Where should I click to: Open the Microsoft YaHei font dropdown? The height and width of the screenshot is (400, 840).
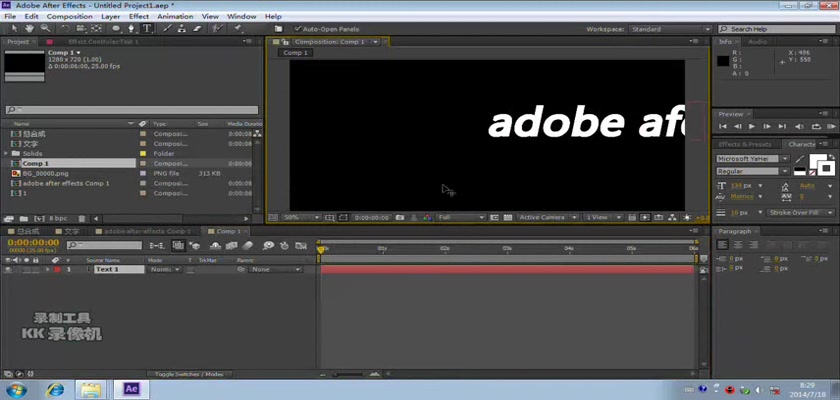pyautogui.click(x=753, y=159)
